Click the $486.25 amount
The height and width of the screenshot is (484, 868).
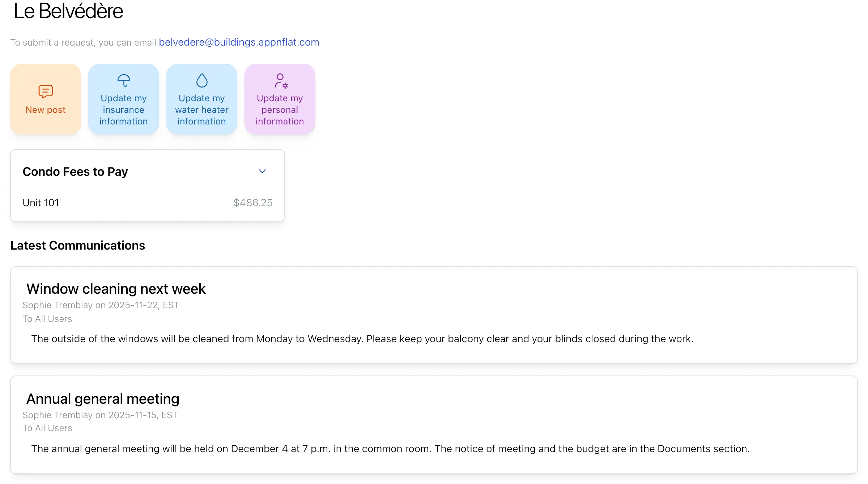point(253,203)
